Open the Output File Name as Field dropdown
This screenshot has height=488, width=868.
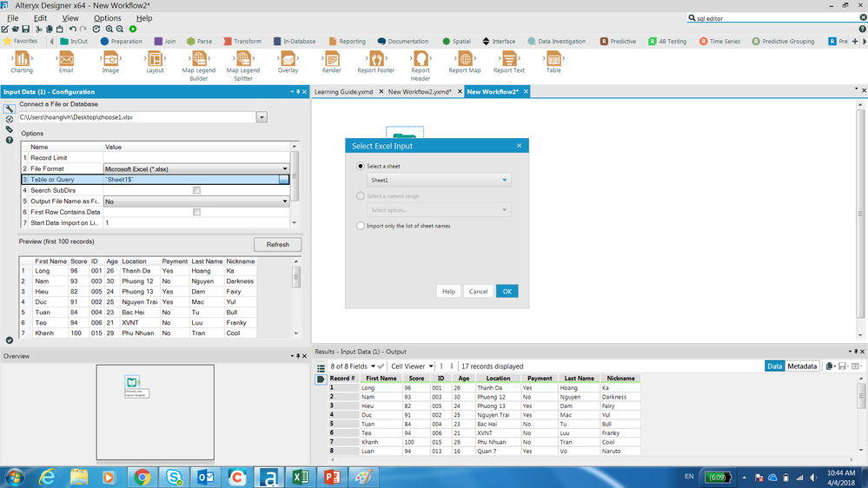coord(196,201)
